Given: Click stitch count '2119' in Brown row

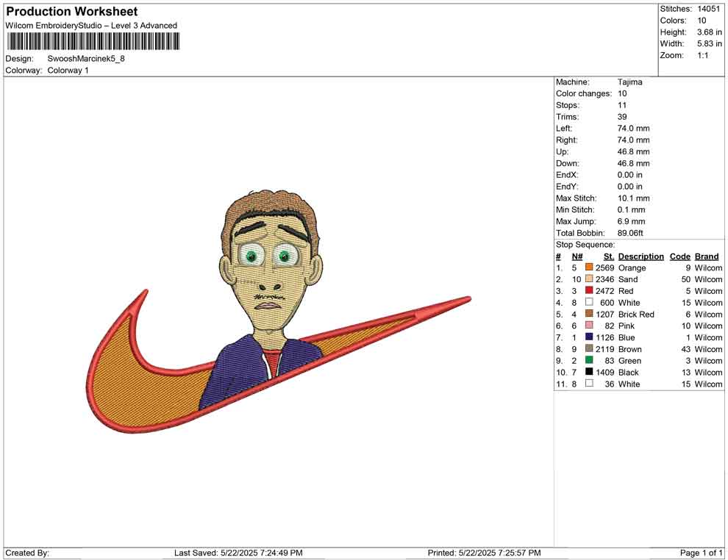Looking at the screenshot, I should click(x=605, y=348).
